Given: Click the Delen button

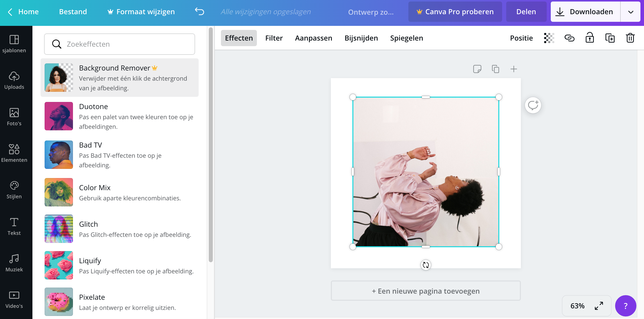Looking at the screenshot, I should point(526,12).
